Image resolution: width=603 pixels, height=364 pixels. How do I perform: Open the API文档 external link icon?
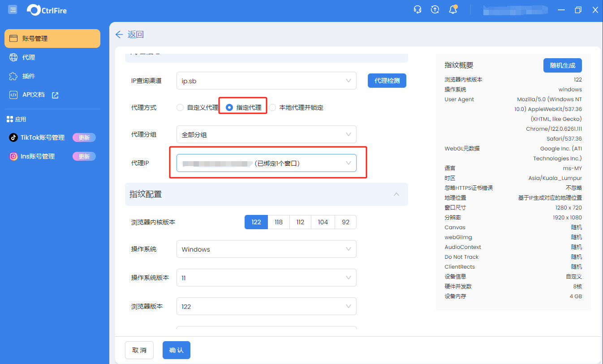[55, 95]
